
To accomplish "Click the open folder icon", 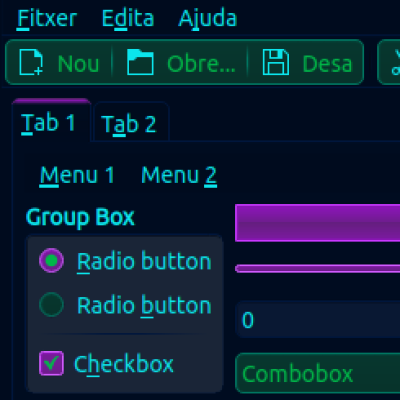I will pos(140,62).
